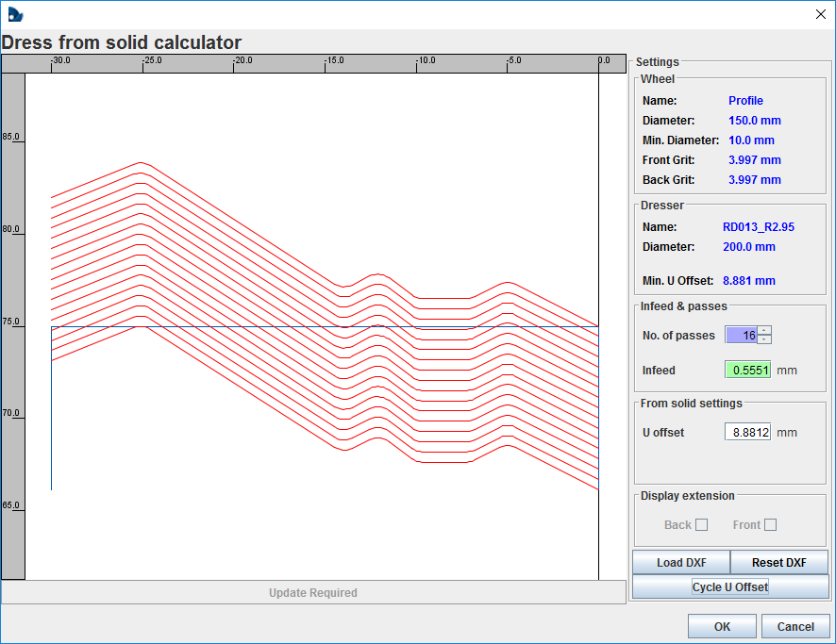Viewport: 836px width, 644px height.
Task: Confirm the dialog with OK
Action: point(722,627)
